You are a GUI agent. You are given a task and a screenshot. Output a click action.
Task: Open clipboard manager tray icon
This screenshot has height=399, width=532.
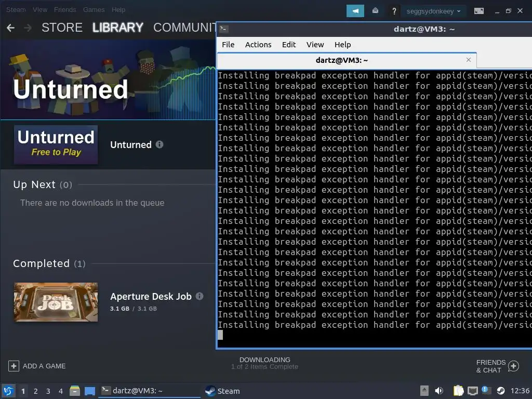tap(458, 391)
